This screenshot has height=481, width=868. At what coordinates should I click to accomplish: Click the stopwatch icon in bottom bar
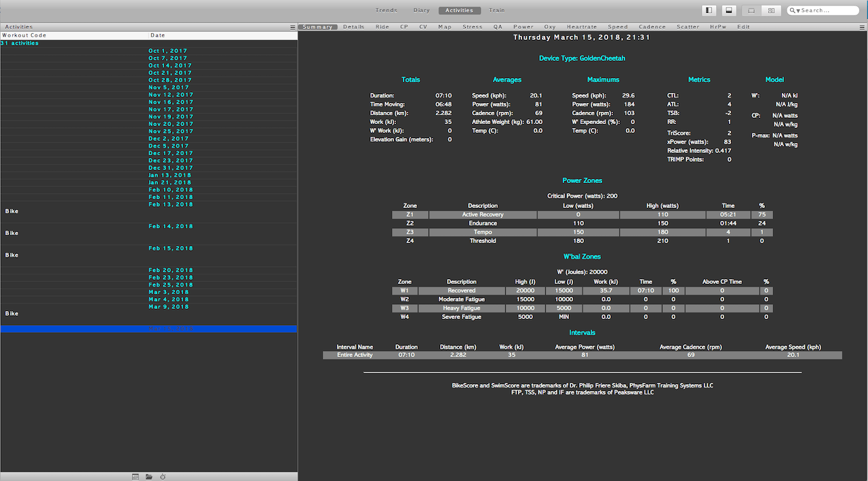tap(163, 477)
